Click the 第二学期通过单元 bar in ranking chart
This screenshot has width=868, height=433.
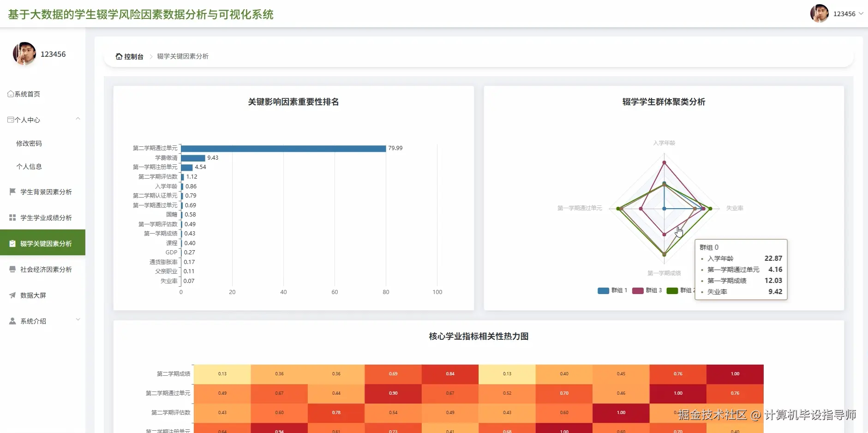pos(283,148)
